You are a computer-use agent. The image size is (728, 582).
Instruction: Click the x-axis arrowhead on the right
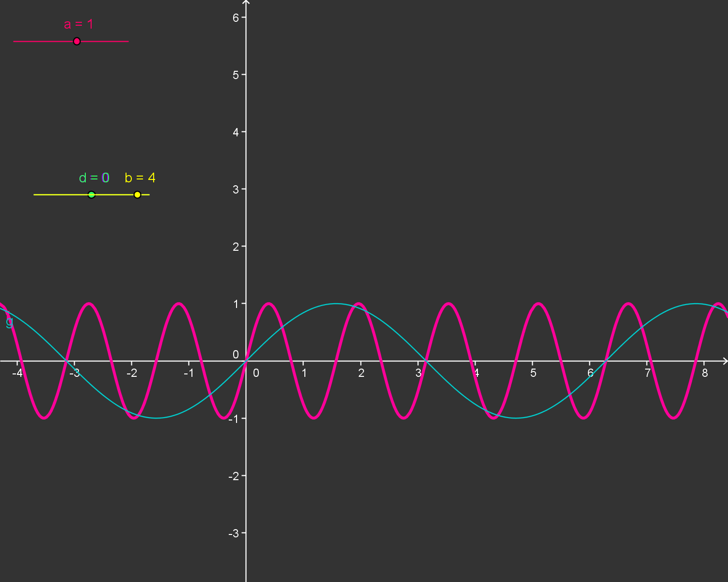(x=725, y=361)
